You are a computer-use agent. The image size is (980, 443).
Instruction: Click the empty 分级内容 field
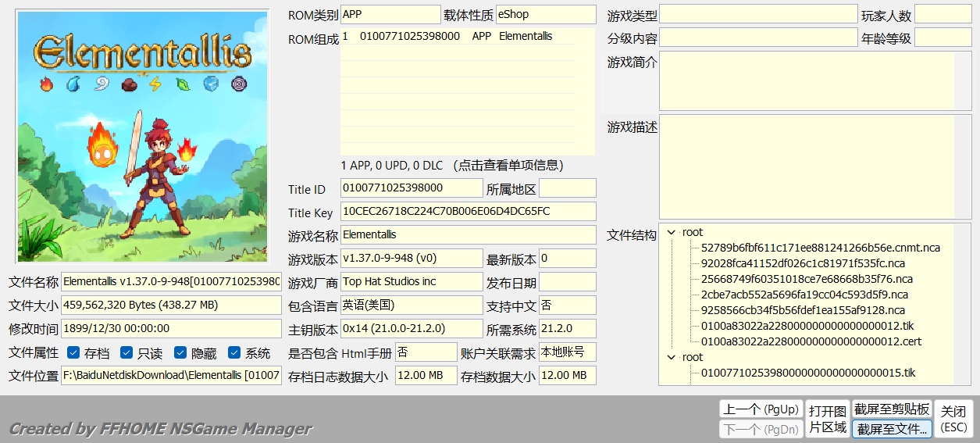tap(759, 38)
